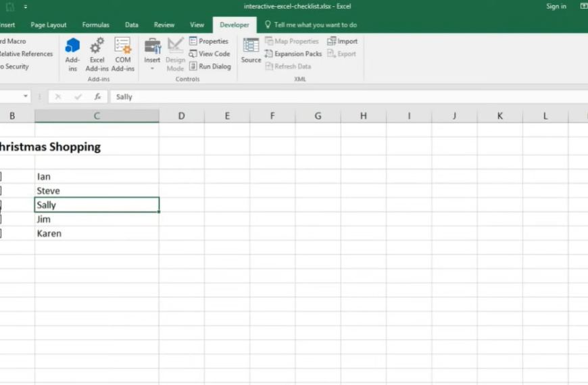The height and width of the screenshot is (385, 588).
Task: Open the Insert controls dropdown
Action: coord(152,55)
